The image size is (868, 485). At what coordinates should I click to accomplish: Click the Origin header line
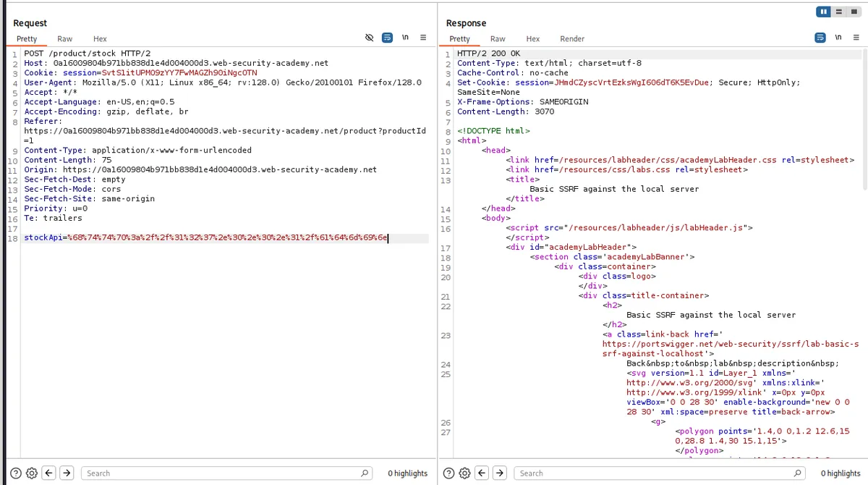coord(200,169)
